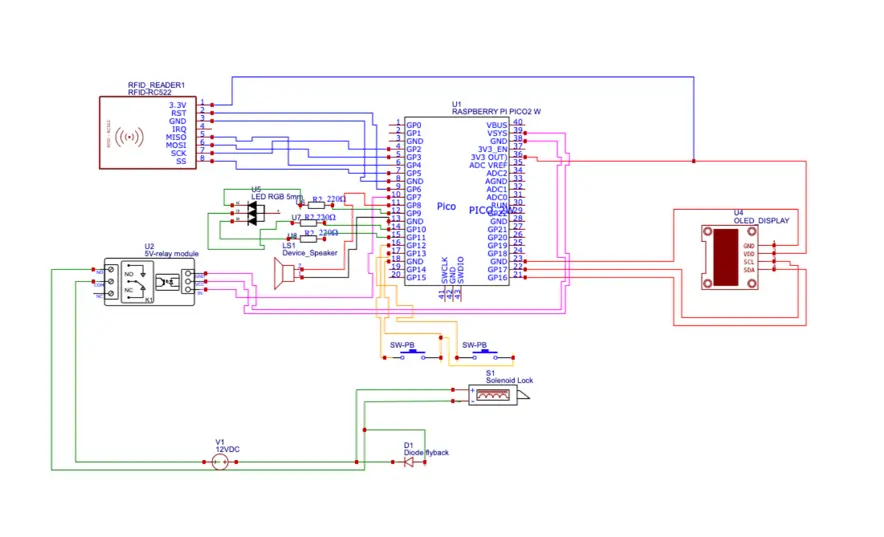Select the MISO pin label
The image size is (884, 537).
pyautogui.click(x=176, y=137)
